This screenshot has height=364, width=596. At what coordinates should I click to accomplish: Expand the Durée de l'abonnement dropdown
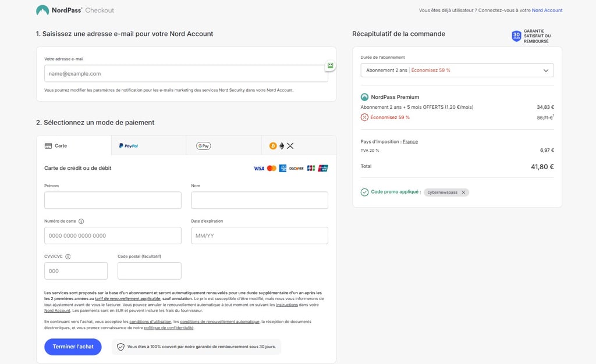tap(457, 70)
